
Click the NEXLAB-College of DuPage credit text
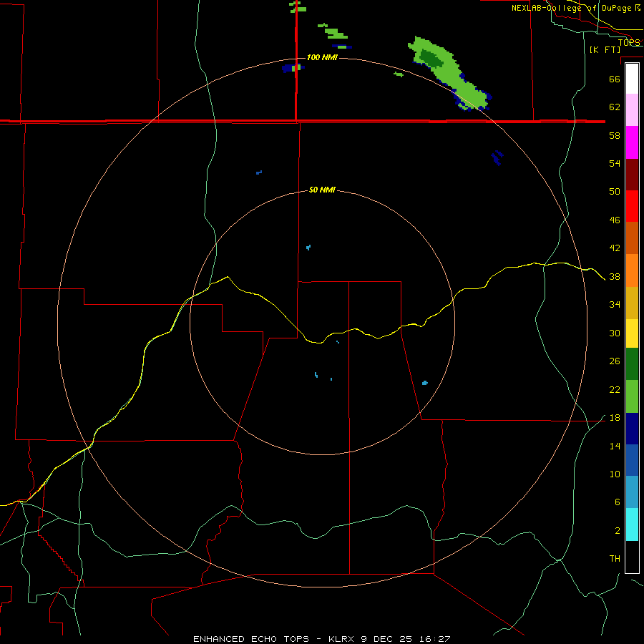tap(576, 8)
